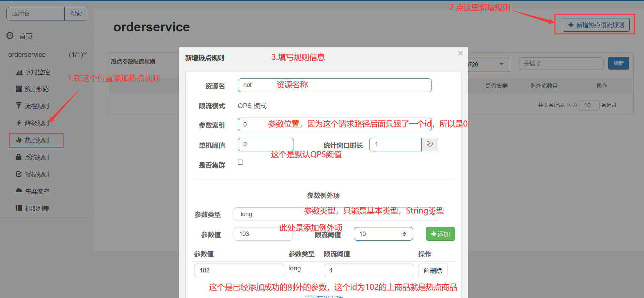Screen dimensions: 644x298
Task: Focus the 限流阈值 field showing 10
Action: pyautogui.click(x=383, y=234)
